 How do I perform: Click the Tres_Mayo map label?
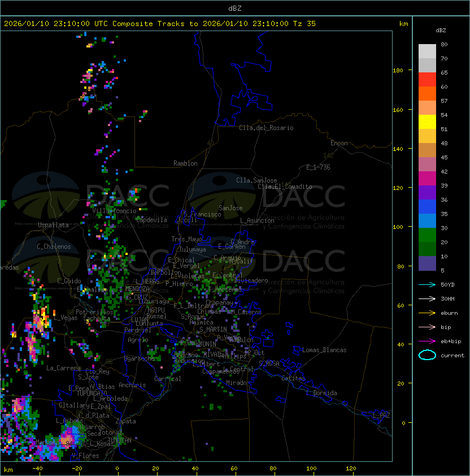coord(186,239)
